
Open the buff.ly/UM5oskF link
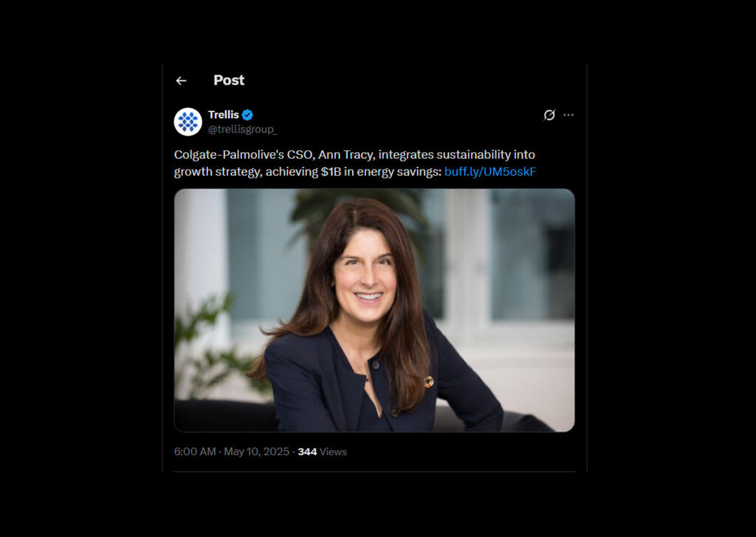pyautogui.click(x=490, y=172)
